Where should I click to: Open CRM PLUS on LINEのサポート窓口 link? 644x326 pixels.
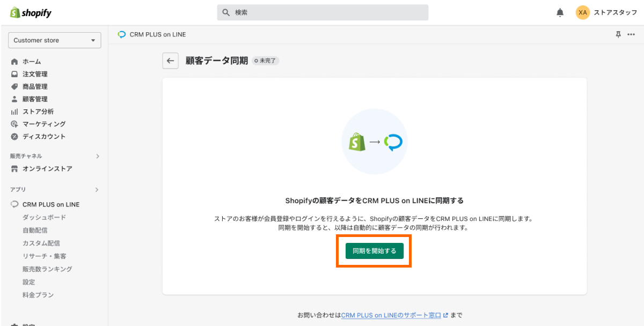pyautogui.click(x=391, y=315)
